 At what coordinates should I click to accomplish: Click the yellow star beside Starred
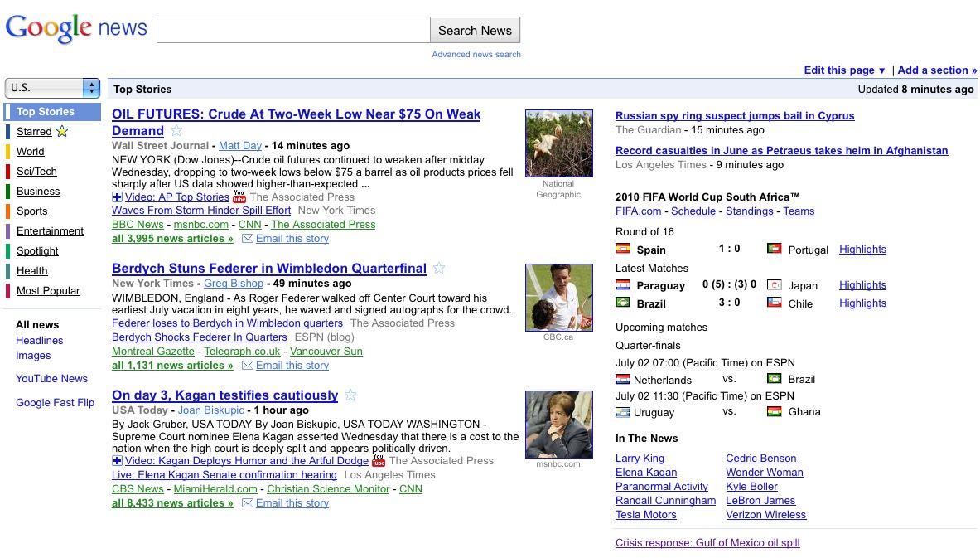click(62, 131)
